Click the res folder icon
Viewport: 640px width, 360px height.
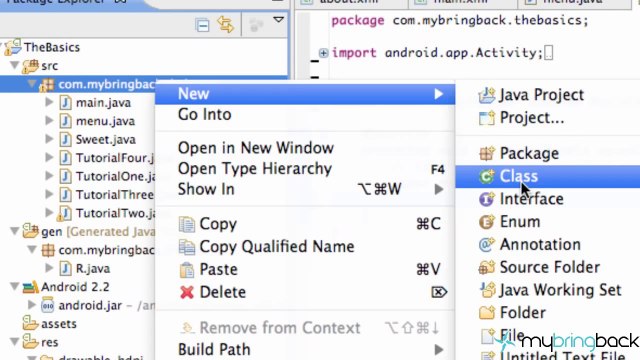pos(31,342)
